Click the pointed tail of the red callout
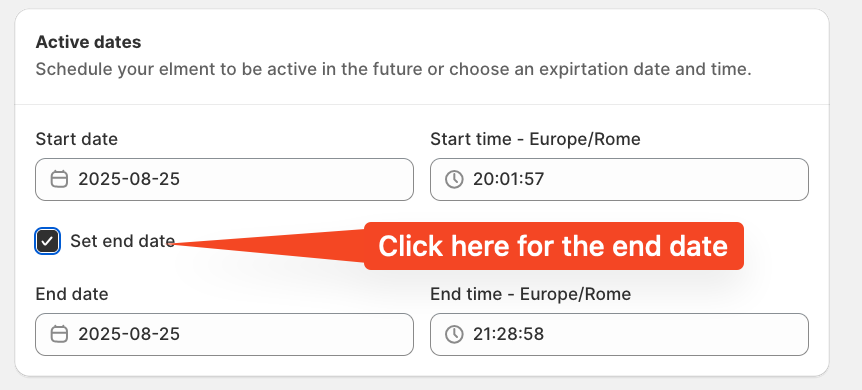 tap(269, 245)
